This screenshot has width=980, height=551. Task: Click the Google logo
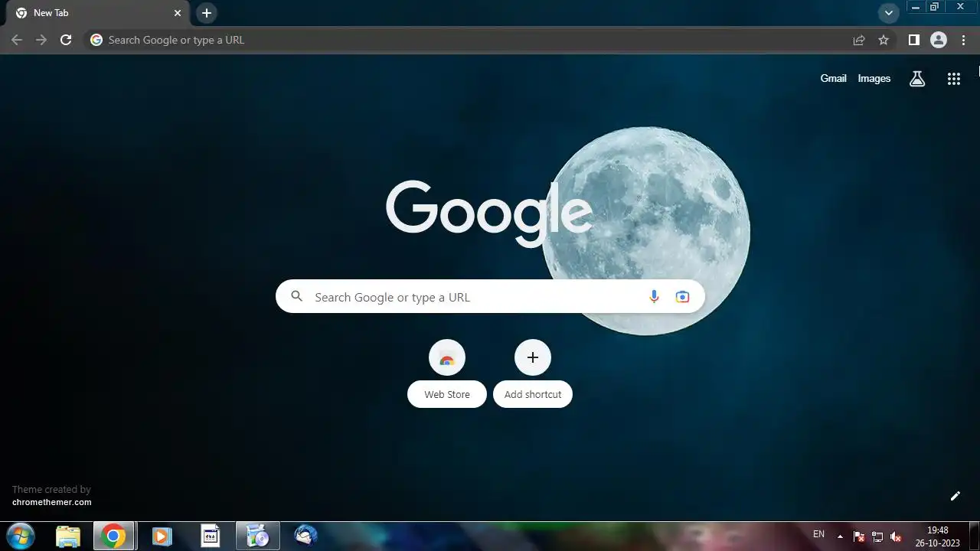(x=488, y=213)
